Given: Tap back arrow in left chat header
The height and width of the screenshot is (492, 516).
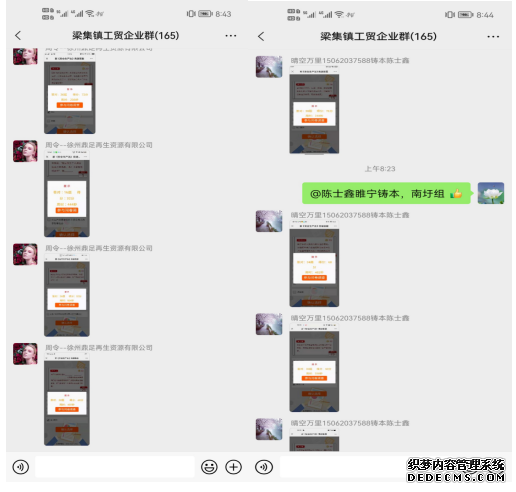Looking at the screenshot, I should [x=18, y=36].
